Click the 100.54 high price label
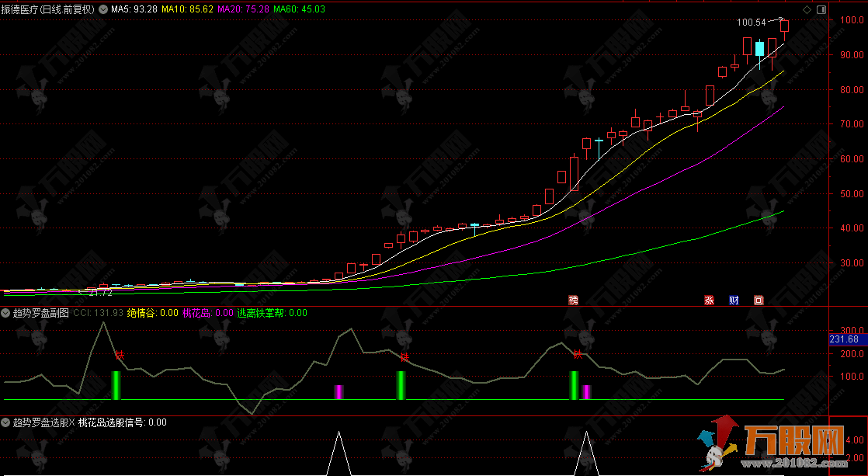Screen dimensions: 868x476 pyautogui.click(x=750, y=23)
